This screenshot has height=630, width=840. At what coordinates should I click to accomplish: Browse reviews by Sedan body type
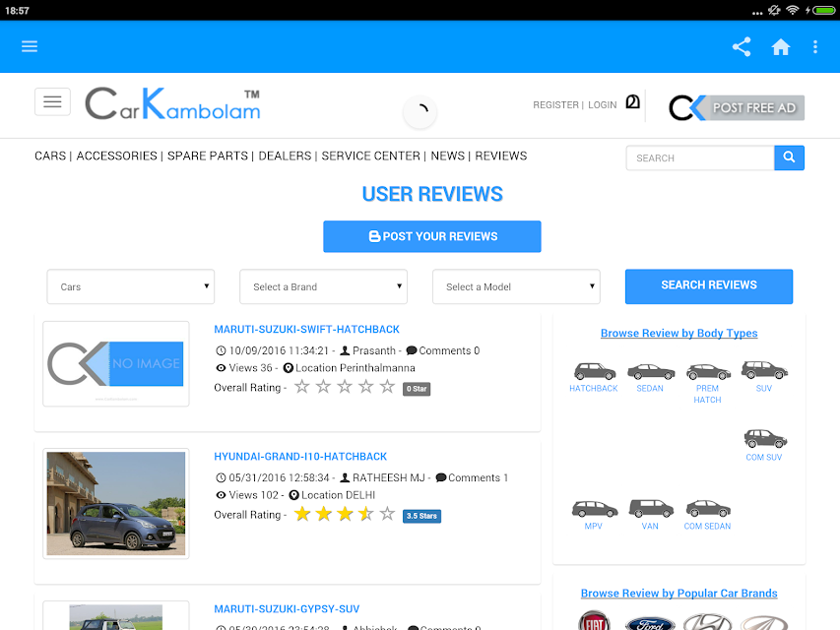click(650, 377)
